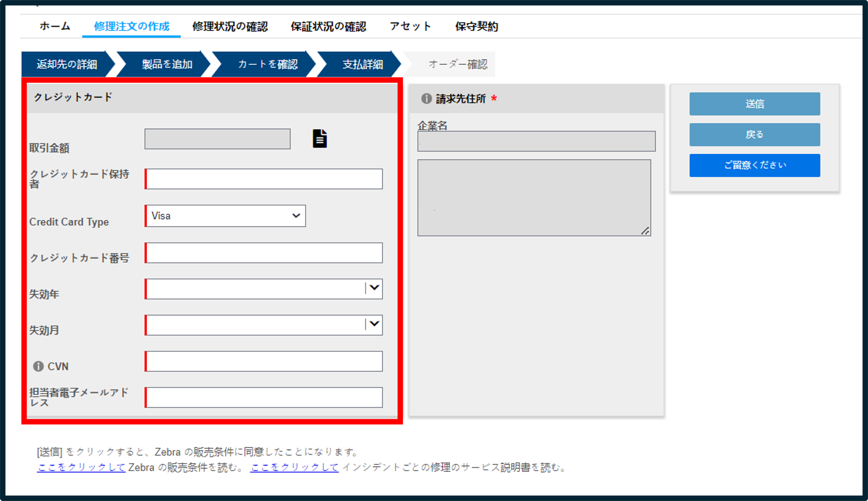Focus the クレジットカード番号 input field
Image resolution: width=868 pixels, height=501 pixels.
coord(264,253)
